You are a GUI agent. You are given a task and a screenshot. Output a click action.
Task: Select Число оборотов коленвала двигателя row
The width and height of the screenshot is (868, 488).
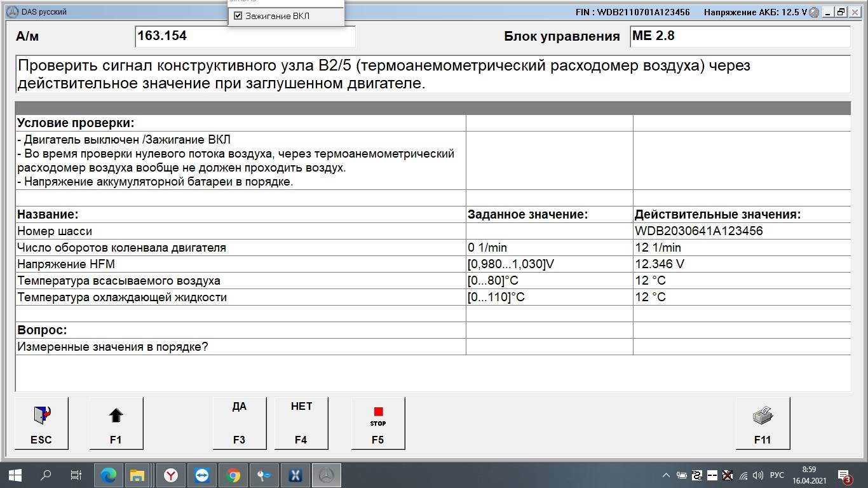(121, 248)
